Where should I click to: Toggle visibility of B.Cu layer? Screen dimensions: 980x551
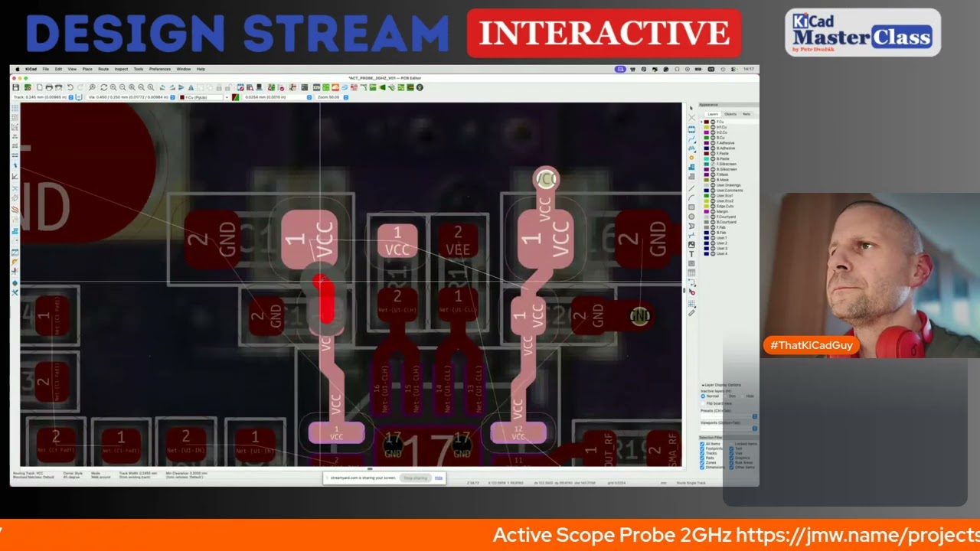pyautogui.click(x=712, y=138)
